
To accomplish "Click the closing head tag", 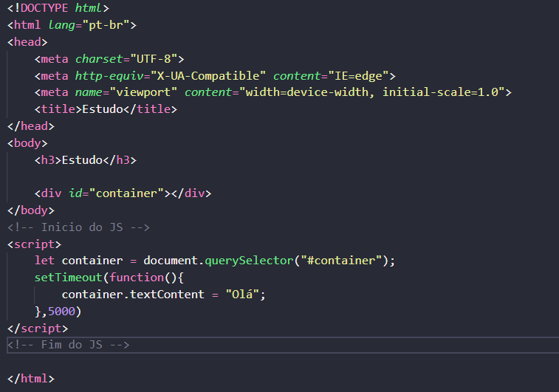I will click(x=31, y=126).
